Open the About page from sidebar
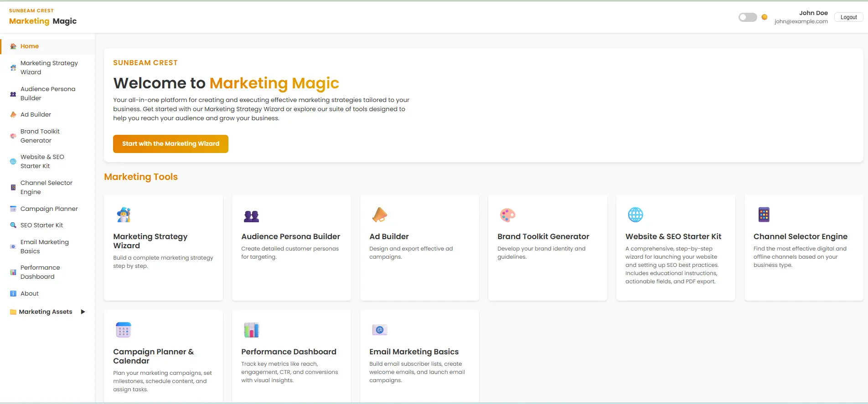 tap(30, 294)
